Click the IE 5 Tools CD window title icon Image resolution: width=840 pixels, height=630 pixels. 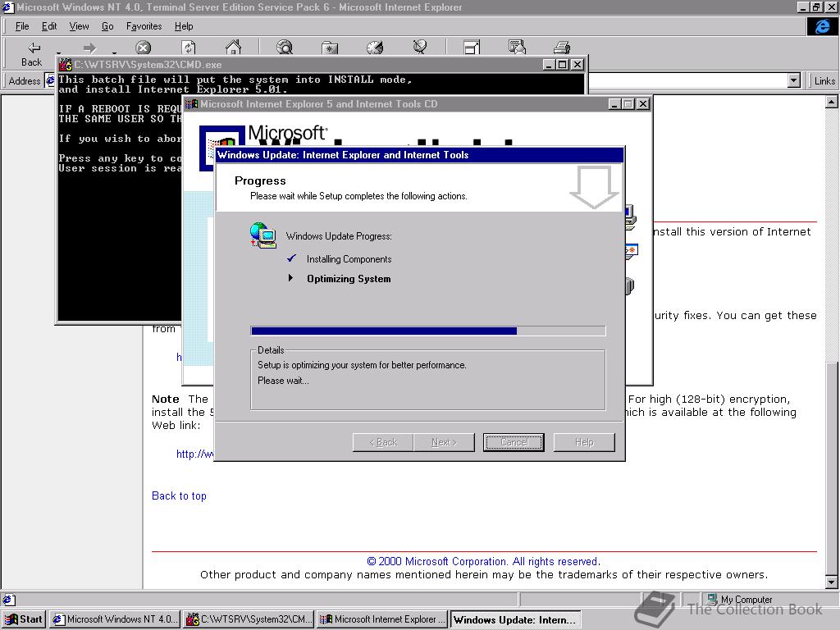(191, 104)
